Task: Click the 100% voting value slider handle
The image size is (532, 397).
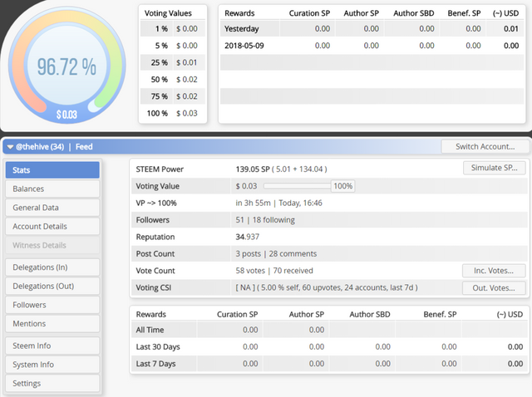Action: 342,186
